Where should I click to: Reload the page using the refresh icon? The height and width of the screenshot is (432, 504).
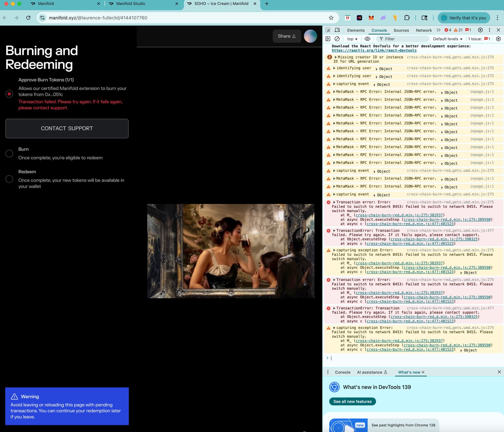coord(28,18)
